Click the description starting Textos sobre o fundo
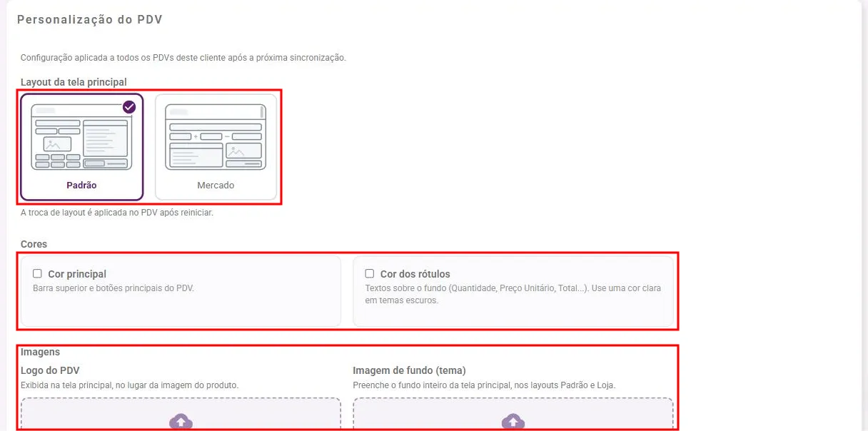Viewport: 868px width, 431px height. pyautogui.click(x=513, y=295)
